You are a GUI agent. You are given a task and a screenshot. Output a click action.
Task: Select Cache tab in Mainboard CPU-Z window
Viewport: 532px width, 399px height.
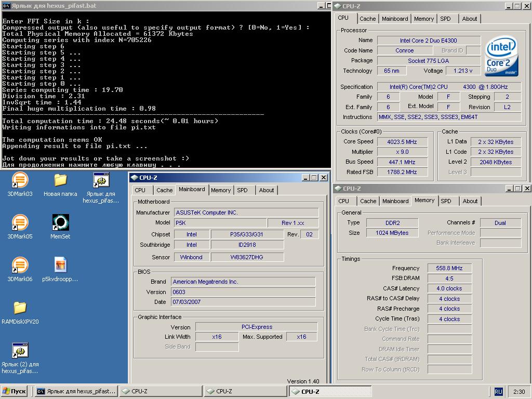[x=165, y=190]
